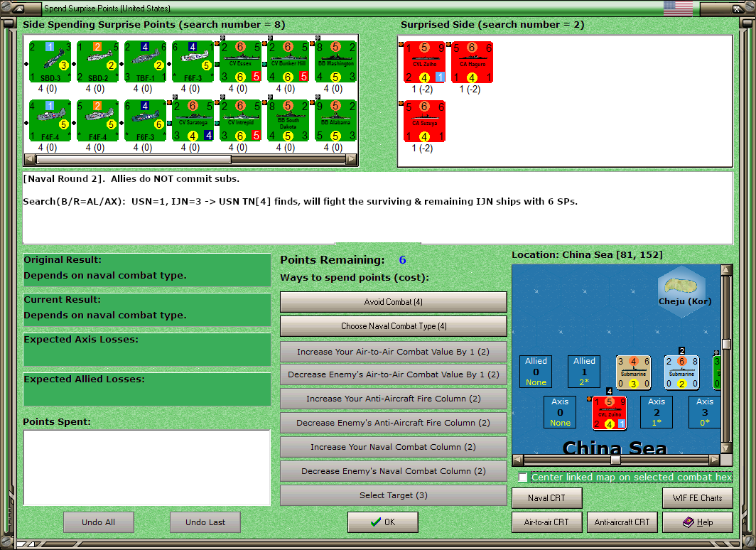This screenshot has width=756, height=550.
Task: Select the SBD-2 aircraft counter
Action: click(x=98, y=62)
